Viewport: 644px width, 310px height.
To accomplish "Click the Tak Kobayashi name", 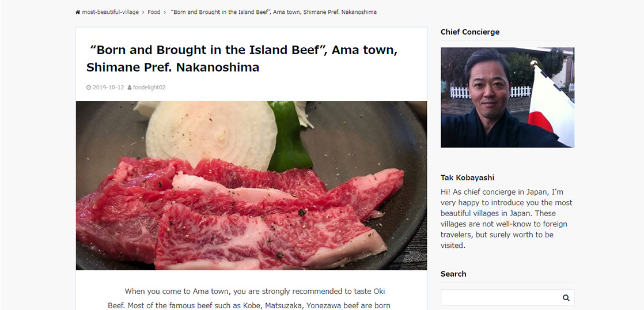I will coord(467,177).
